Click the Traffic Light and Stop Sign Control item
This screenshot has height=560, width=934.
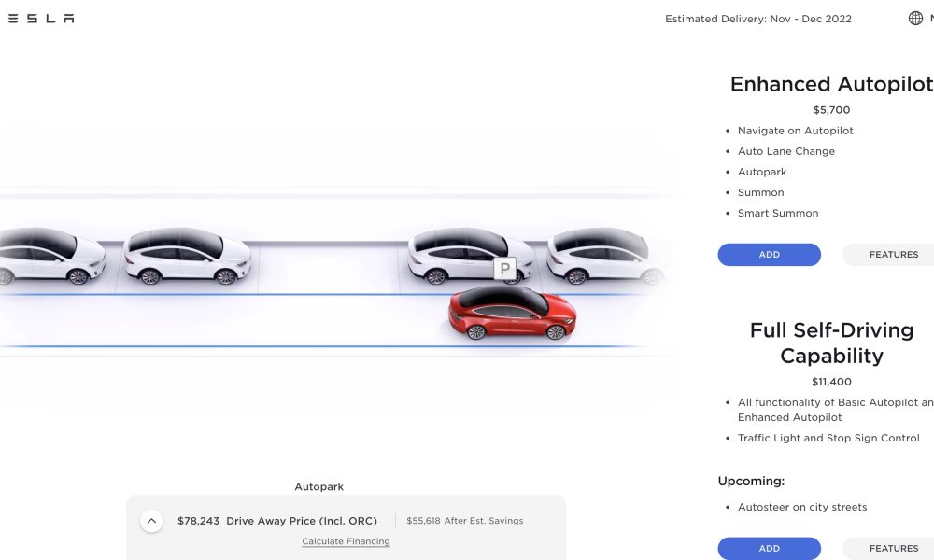point(828,438)
